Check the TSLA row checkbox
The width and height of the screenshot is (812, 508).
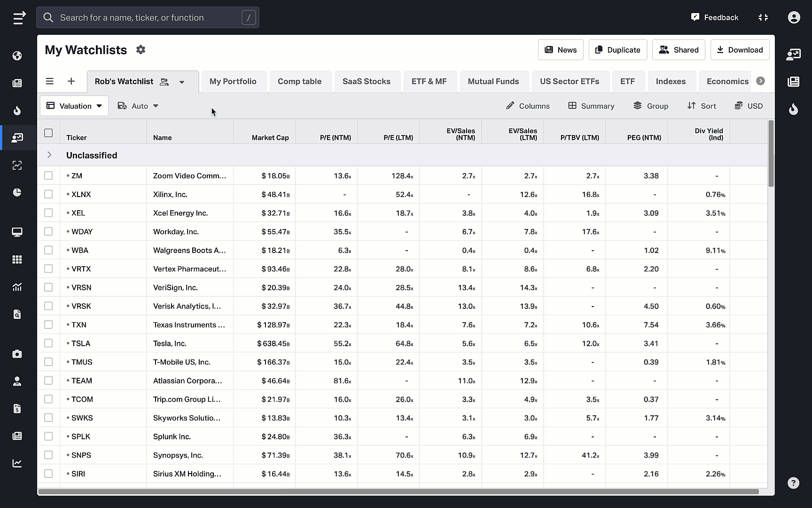48,343
